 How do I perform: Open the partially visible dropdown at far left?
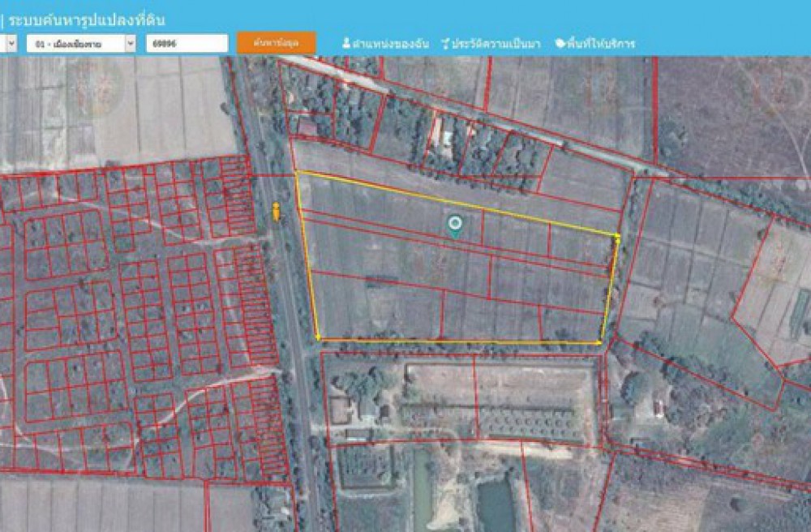point(9,44)
